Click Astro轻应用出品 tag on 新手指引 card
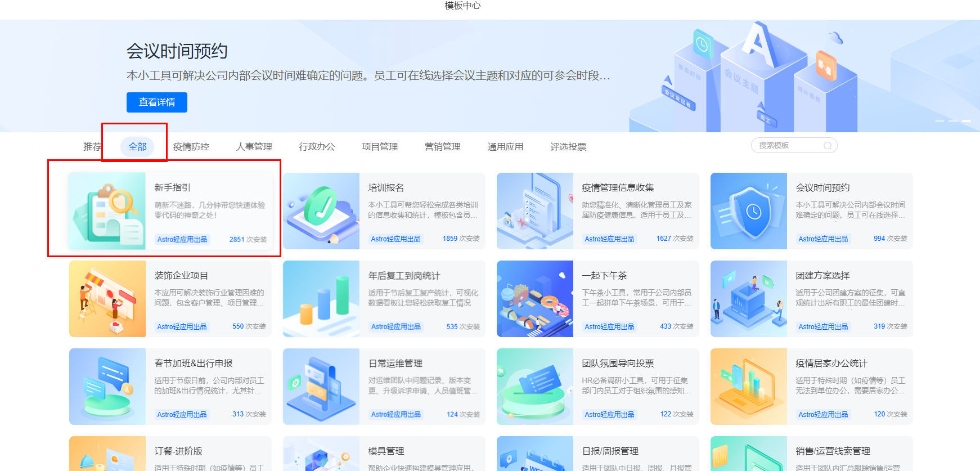 [182, 239]
